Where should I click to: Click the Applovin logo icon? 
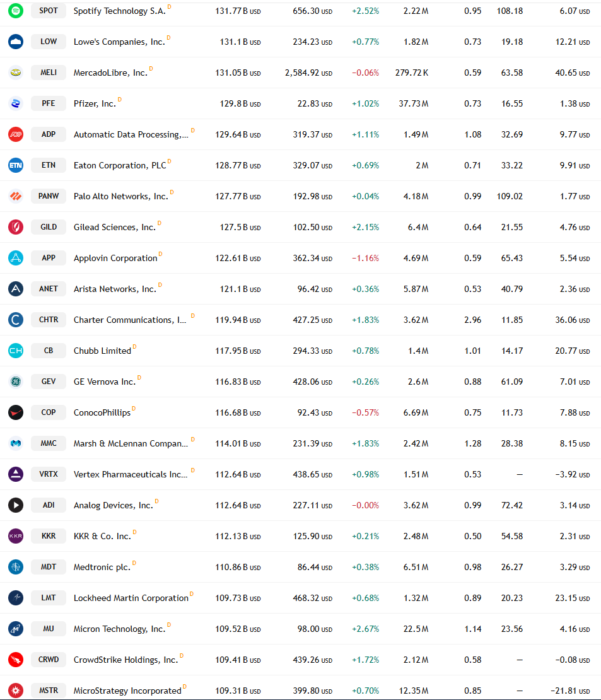pyautogui.click(x=16, y=257)
